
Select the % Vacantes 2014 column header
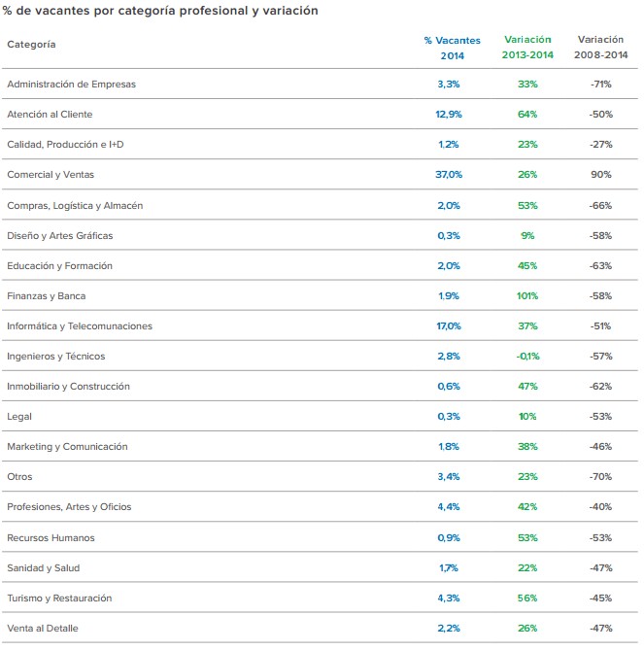coord(452,48)
